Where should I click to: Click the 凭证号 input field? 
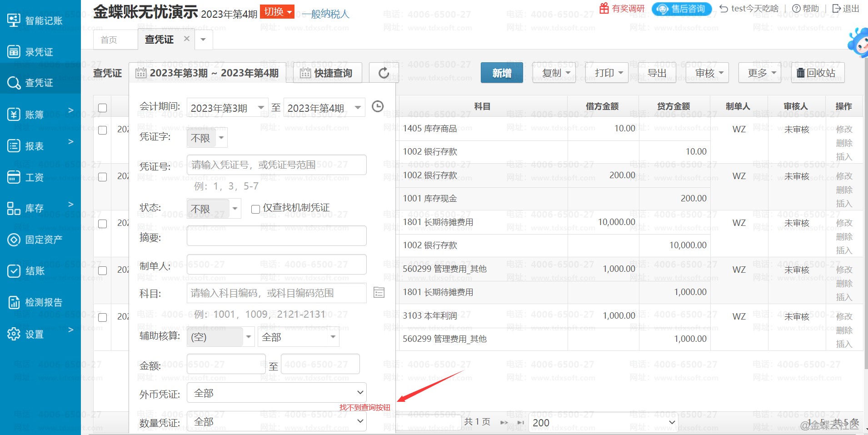click(x=276, y=165)
